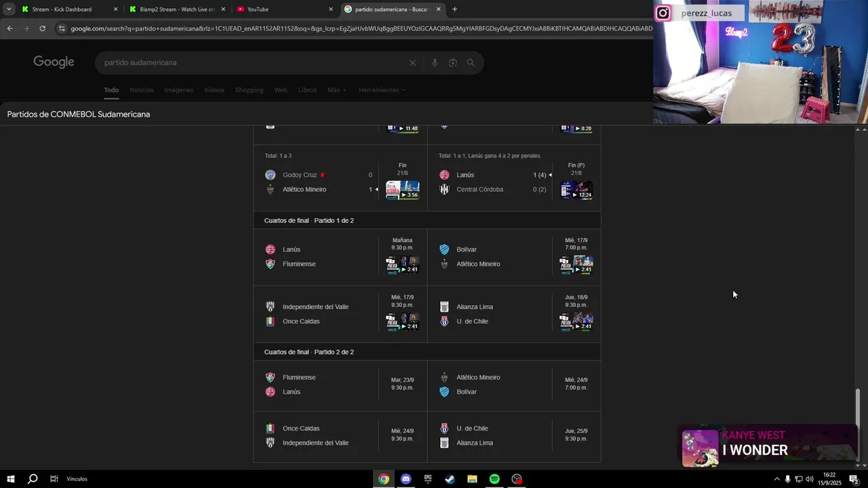Expand the Más search filter dropdown
This screenshot has width=868, height=488.
(336, 90)
